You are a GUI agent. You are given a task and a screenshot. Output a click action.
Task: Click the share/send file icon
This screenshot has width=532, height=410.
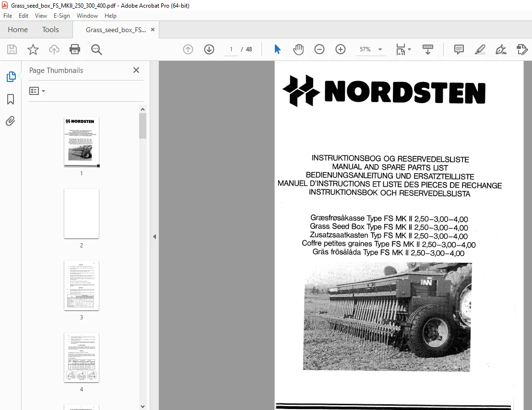pyautogui.click(x=522, y=49)
